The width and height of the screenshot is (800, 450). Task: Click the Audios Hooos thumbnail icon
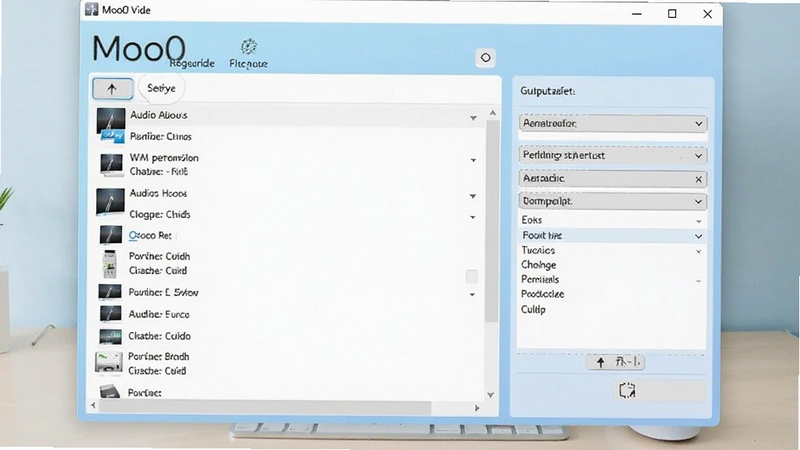pos(110,202)
